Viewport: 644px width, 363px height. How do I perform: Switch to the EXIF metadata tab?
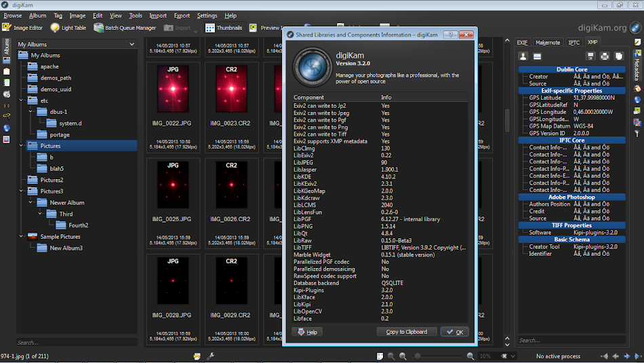(x=522, y=42)
